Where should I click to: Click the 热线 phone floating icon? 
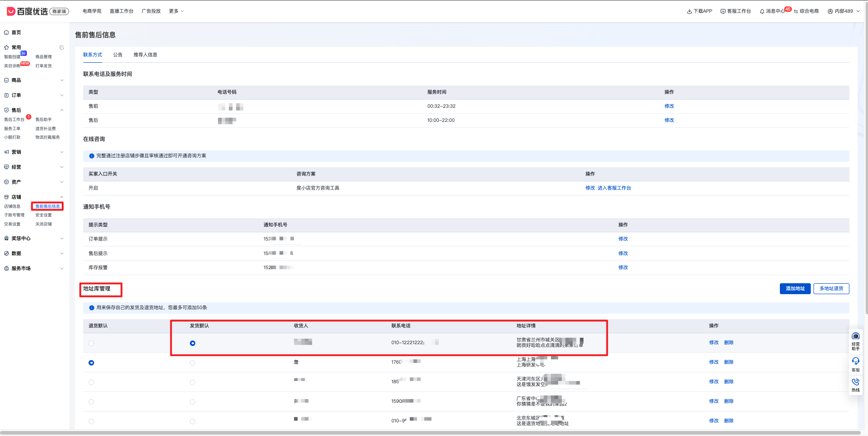click(x=855, y=384)
